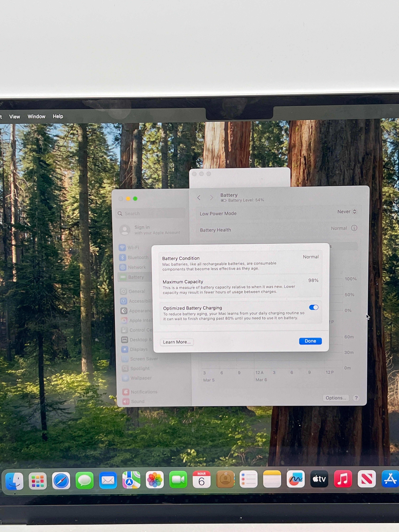Open Desktop & Dock in the settings sidebar
Screen dimensions: 399x532
coord(137,340)
